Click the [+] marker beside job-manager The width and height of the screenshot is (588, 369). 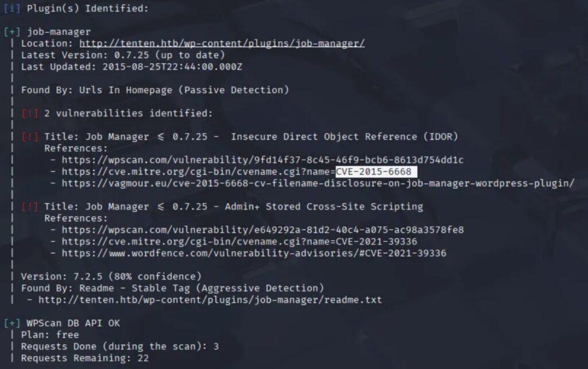pos(12,32)
